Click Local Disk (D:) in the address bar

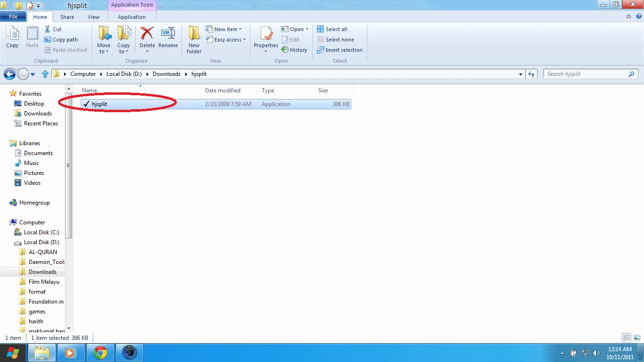(x=124, y=74)
